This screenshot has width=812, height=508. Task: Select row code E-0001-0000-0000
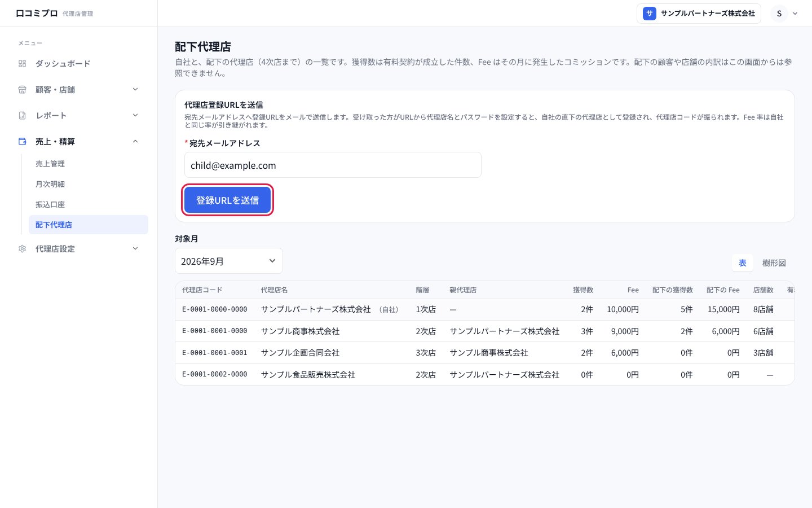pos(215,309)
